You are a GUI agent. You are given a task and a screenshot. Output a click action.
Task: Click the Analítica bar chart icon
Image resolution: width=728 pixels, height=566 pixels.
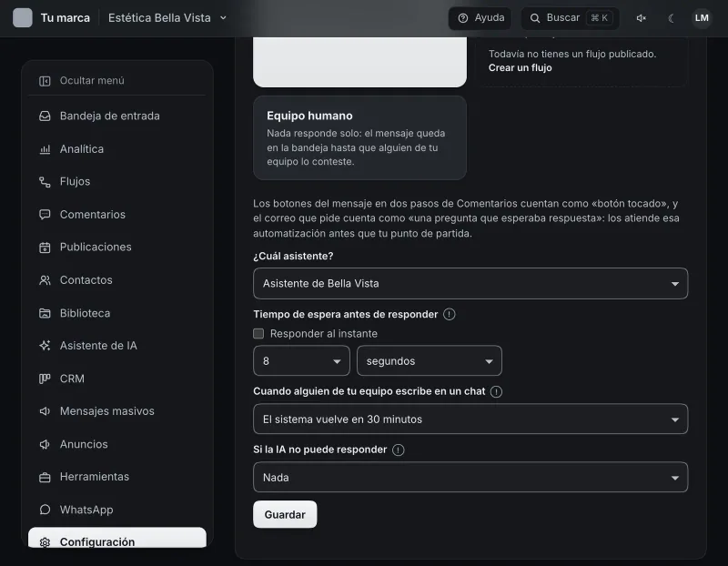click(x=45, y=149)
